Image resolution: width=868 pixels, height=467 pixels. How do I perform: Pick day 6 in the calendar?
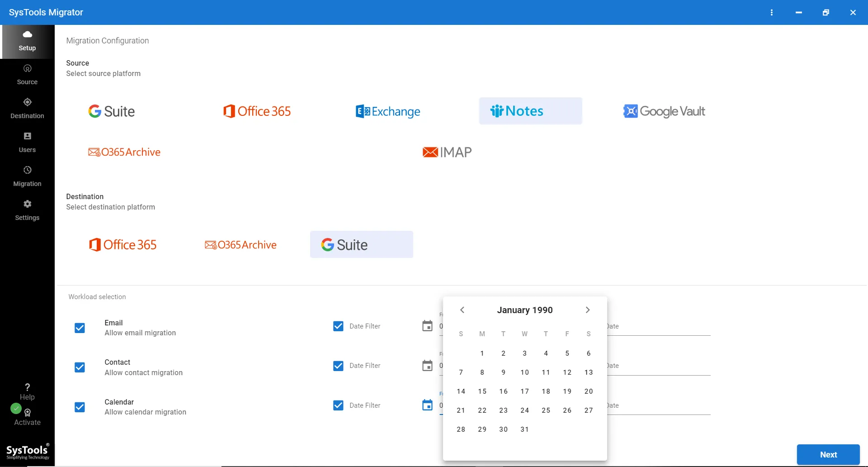pos(589,353)
